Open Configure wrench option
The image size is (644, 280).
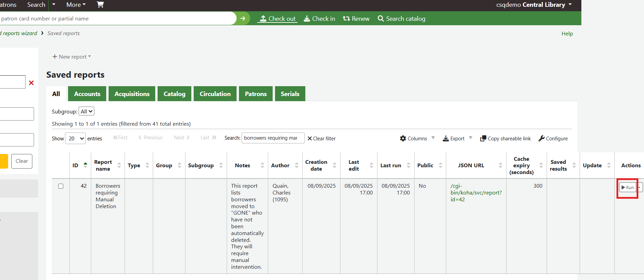[x=553, y=138]
